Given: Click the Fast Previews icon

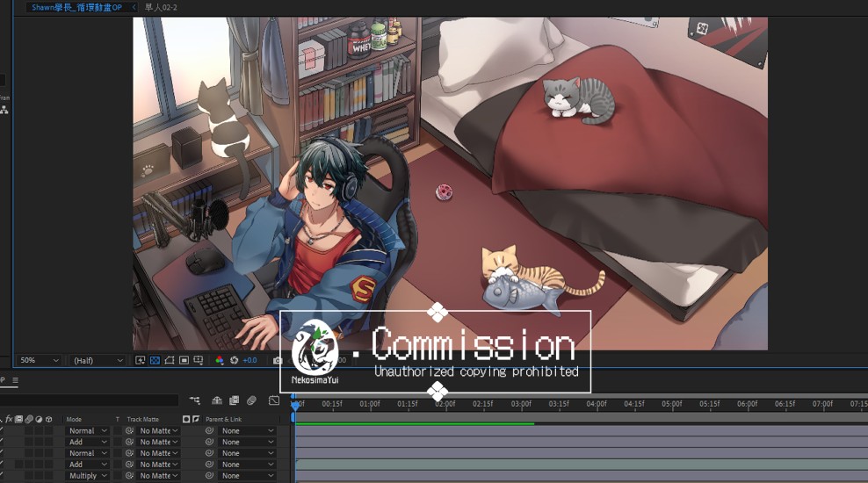Looking at the screenshot, I should [x=141, y=360].
